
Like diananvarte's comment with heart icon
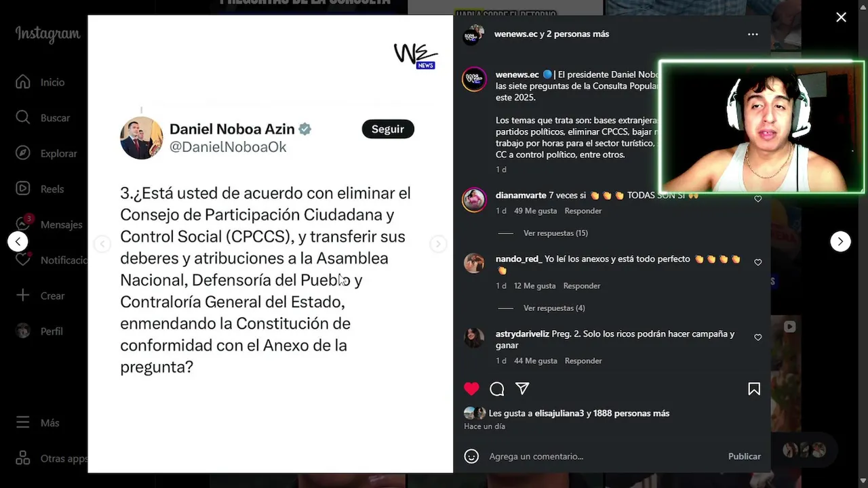[758, 199]
